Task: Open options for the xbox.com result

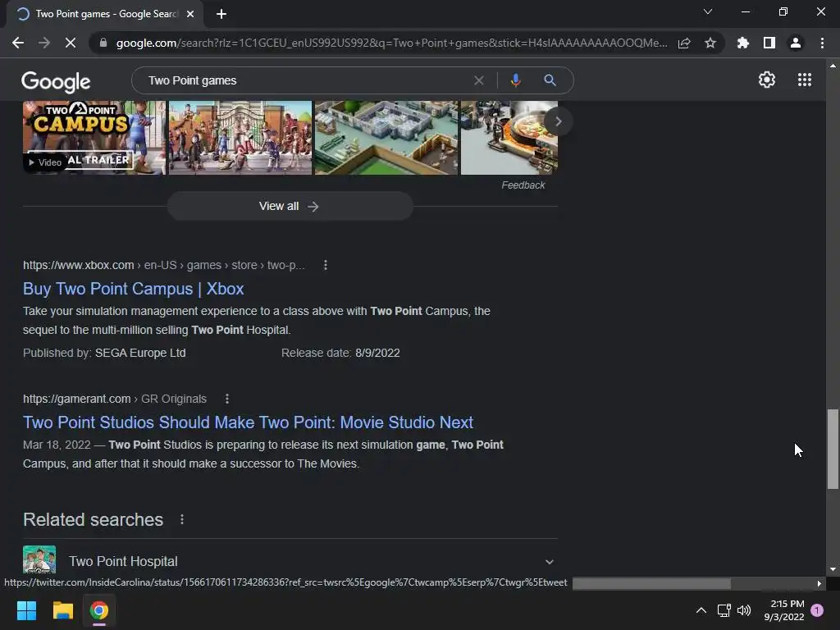Action: coord(325,265)
